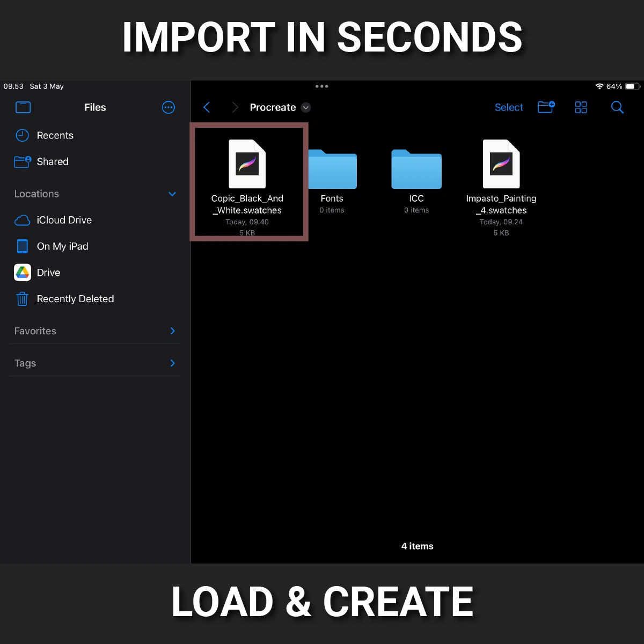Expand the Tags section

click(172, 363)
